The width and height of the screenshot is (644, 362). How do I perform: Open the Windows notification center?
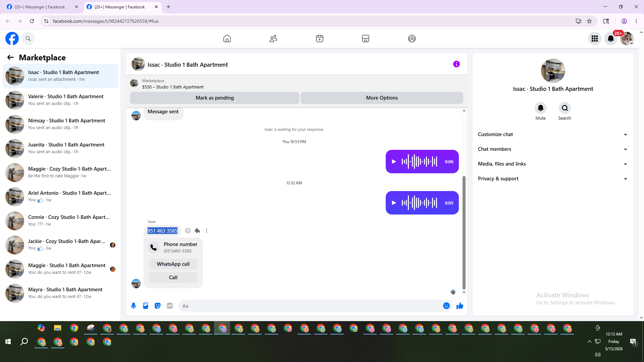(633, 342)
